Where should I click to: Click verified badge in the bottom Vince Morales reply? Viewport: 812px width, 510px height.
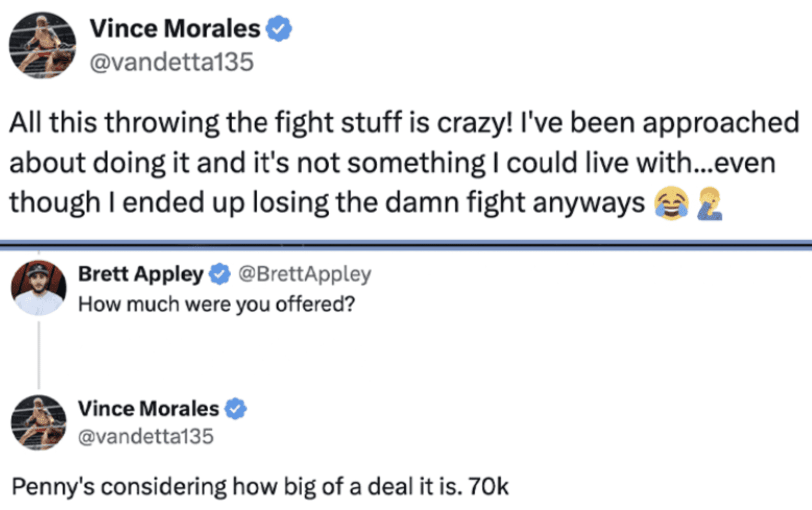236,409
